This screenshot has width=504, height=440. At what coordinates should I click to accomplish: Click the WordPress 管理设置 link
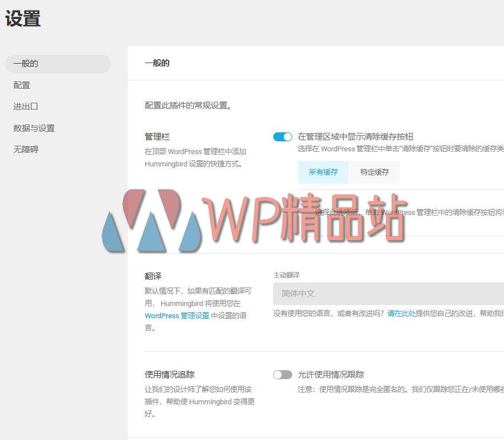(x=178, y=315)
